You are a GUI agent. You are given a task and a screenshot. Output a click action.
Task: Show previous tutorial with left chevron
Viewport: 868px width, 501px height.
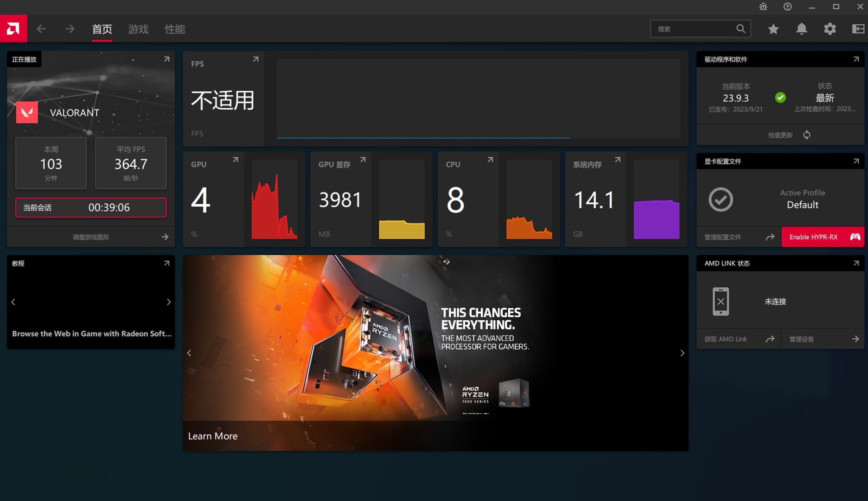(13, 302)
